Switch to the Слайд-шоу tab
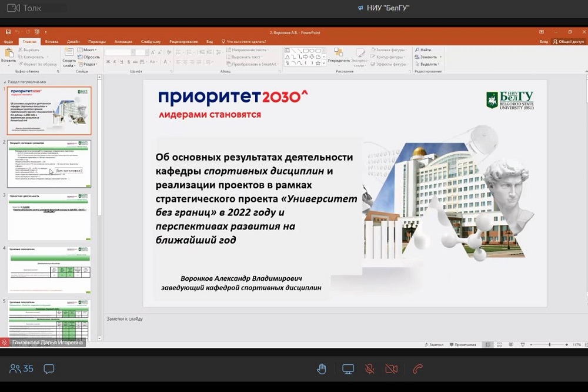 (x=151, y=42)
